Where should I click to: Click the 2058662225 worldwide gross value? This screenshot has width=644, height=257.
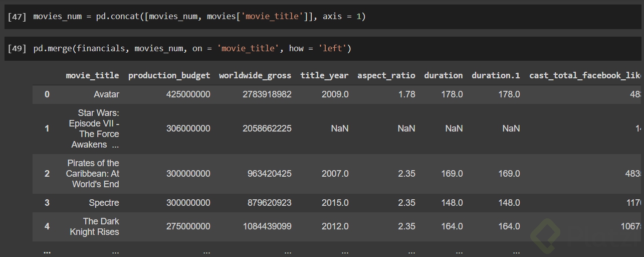[x=267, y=128]
